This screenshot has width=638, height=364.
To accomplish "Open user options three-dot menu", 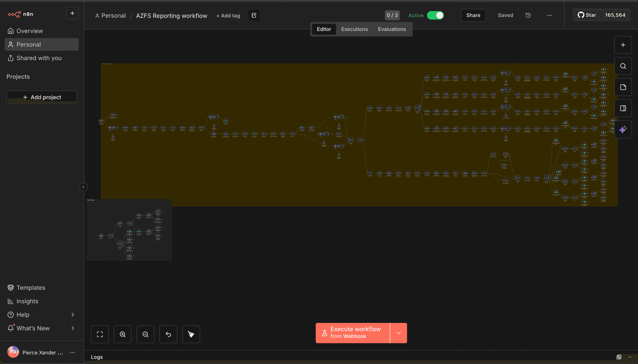I will (72, 352).
